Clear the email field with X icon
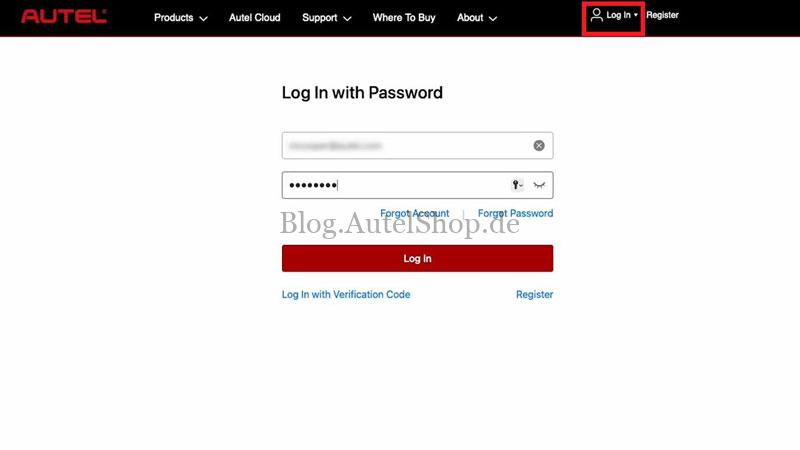Viewport: 800px width, 450px height. (539, 146)
